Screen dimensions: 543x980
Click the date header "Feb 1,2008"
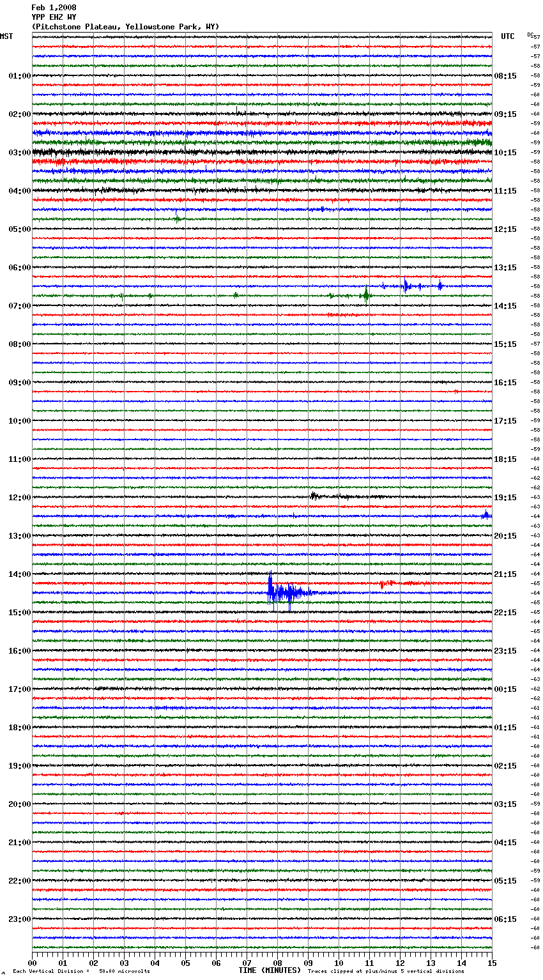tap(54, 8)
